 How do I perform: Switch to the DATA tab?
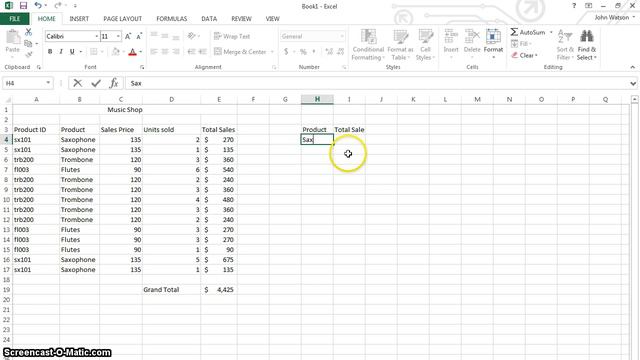point(209,19)
